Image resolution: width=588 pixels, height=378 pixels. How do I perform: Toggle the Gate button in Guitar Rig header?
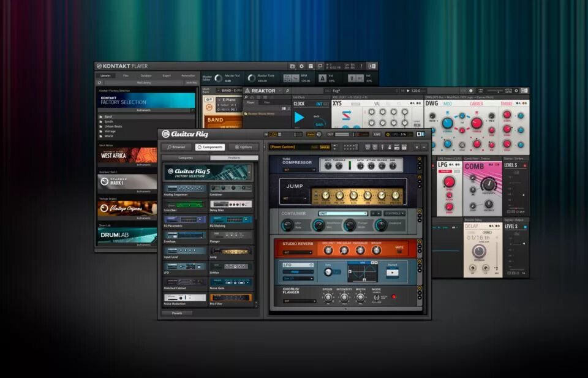[x=311, y=134]
